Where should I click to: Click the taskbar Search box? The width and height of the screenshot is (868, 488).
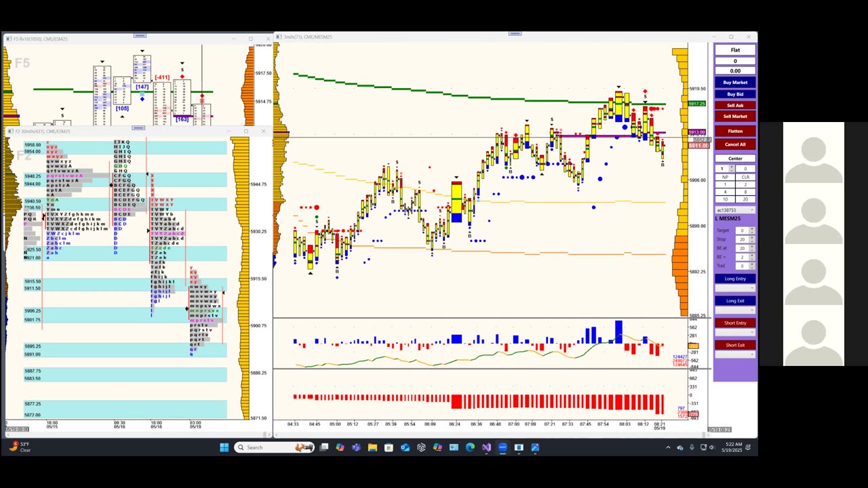274,447
